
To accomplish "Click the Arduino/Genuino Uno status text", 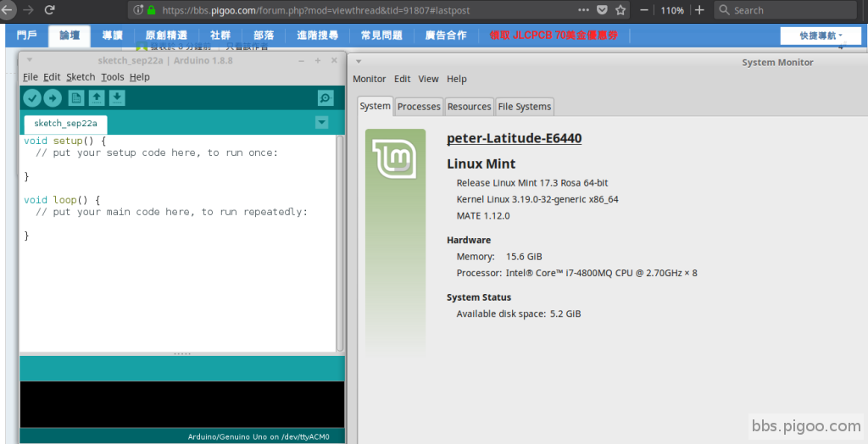I will tap(259, 437).
